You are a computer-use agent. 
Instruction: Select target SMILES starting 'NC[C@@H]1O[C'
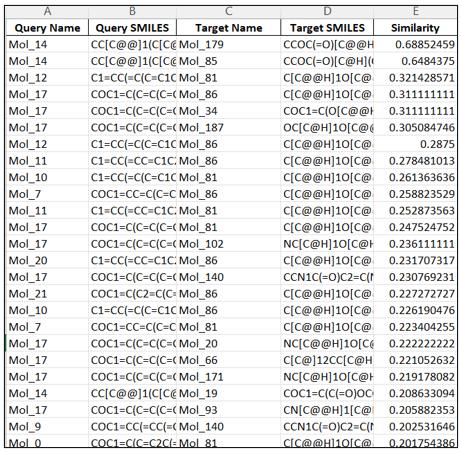(327, 343)
